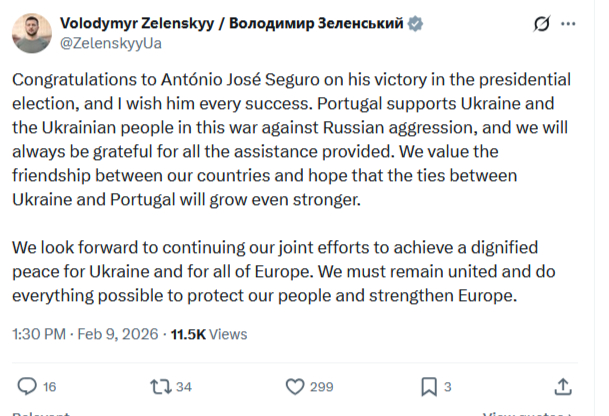This screenshot has height=416, width=609.
Task: Click the reply comment icon
Action: (x=27, y=386)
